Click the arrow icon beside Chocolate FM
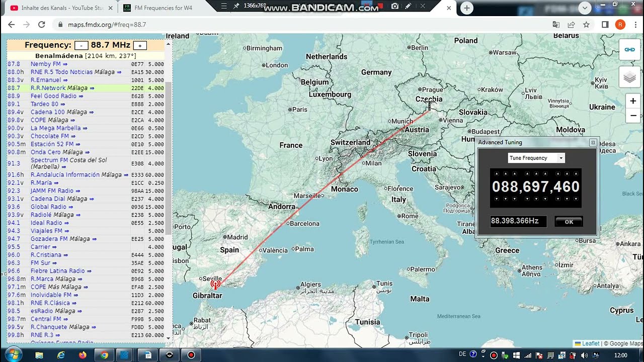The height and width of the screenshot is (362, 644). [73, 136]
